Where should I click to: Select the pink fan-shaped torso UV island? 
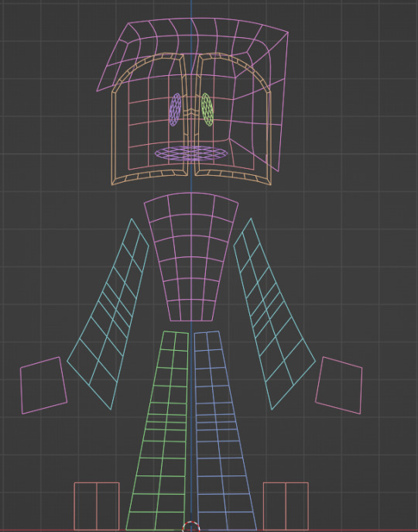[x=191, y=257]
